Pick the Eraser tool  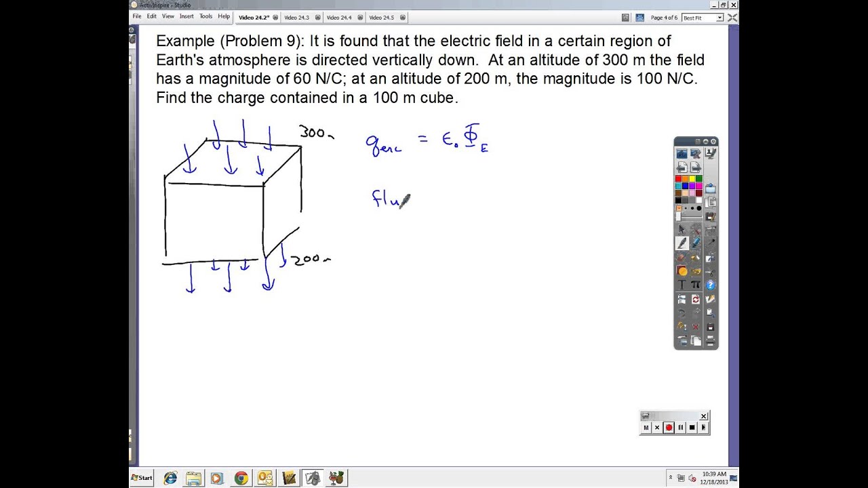click(681, 258)
